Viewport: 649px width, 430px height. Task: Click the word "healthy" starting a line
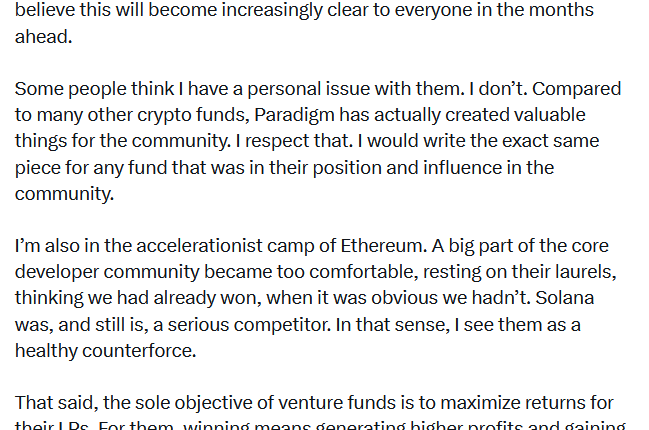[46, 350]
